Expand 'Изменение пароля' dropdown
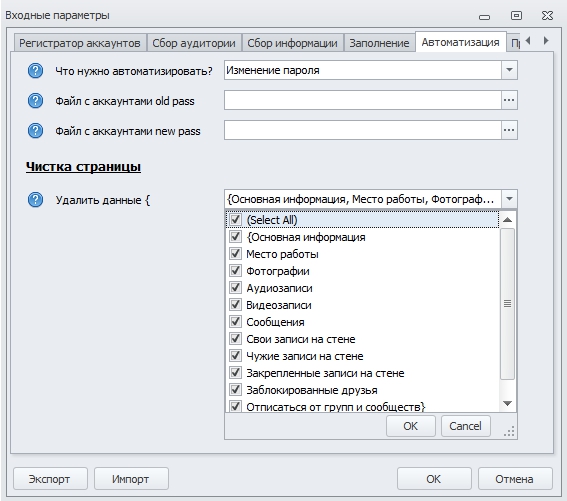This screenshot has width=567, height=501. (x=509, y=70)
